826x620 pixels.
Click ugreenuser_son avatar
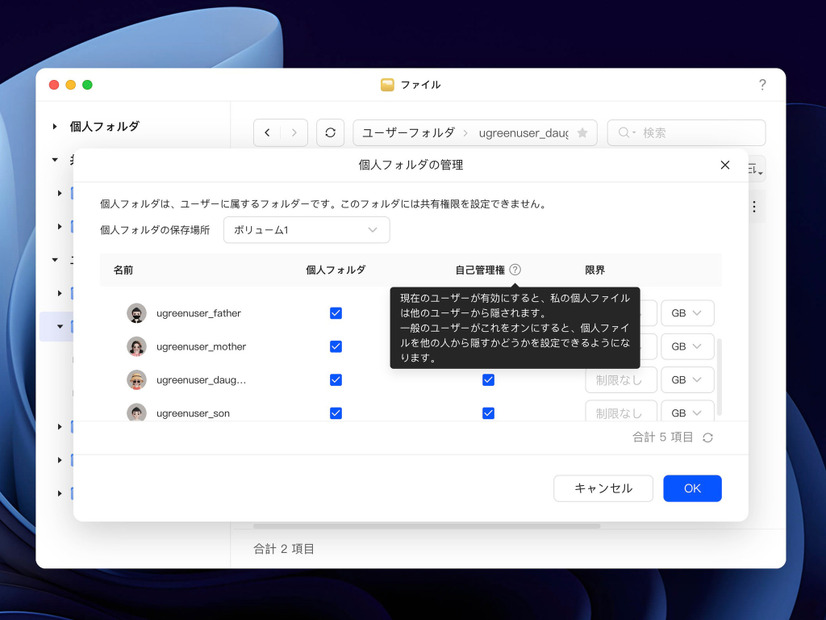[136, 412]
